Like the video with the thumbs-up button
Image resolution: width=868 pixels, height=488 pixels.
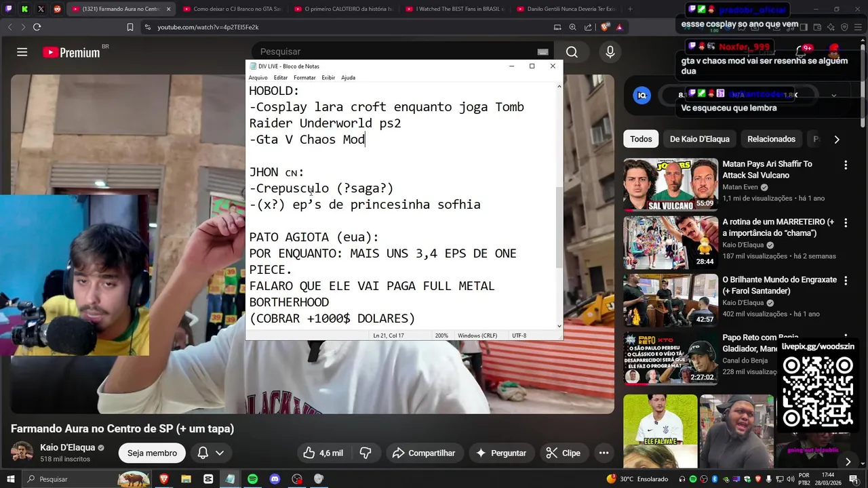[x=323, y=453]
